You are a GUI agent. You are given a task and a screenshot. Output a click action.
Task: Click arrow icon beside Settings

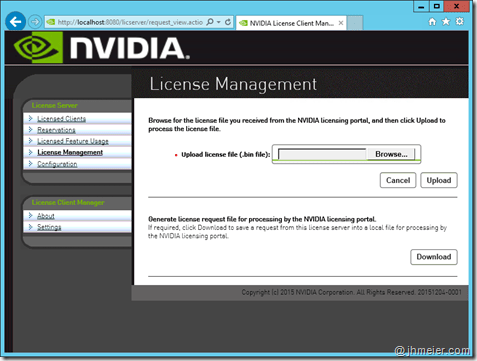tap(31, 227)
